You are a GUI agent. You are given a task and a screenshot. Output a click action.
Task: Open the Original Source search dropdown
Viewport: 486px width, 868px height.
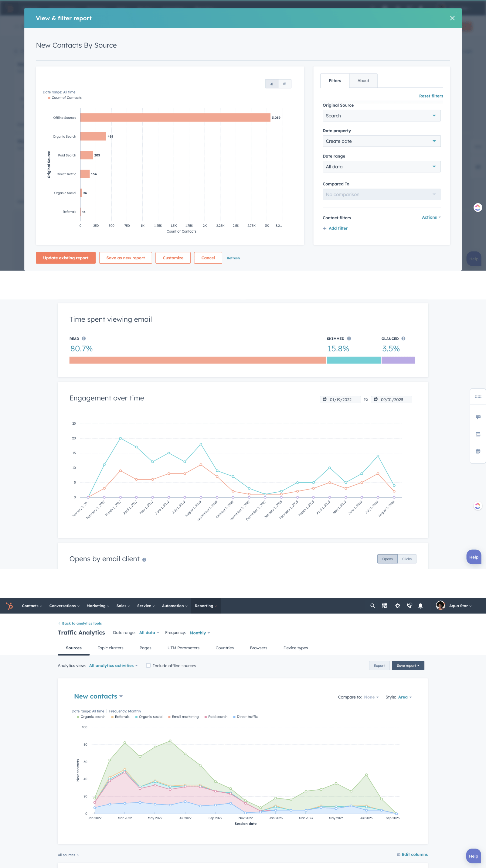[x=382, y=116]
